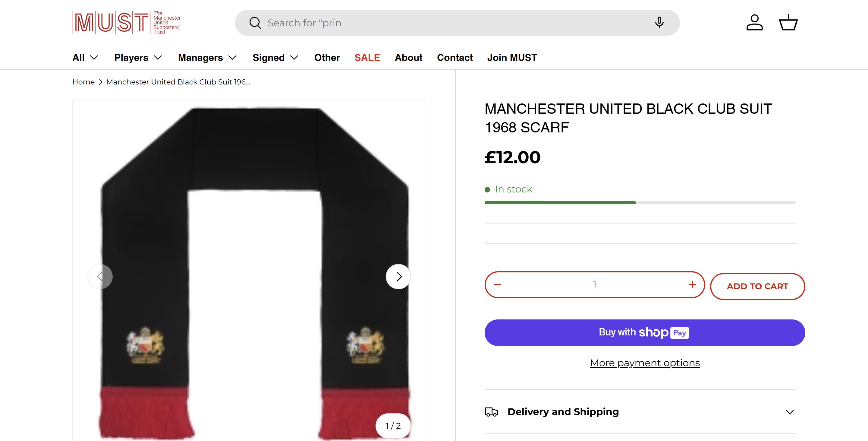Click the magnifying glass search icon
This screenshot has width=868, height=441.
tap(255, 23)
